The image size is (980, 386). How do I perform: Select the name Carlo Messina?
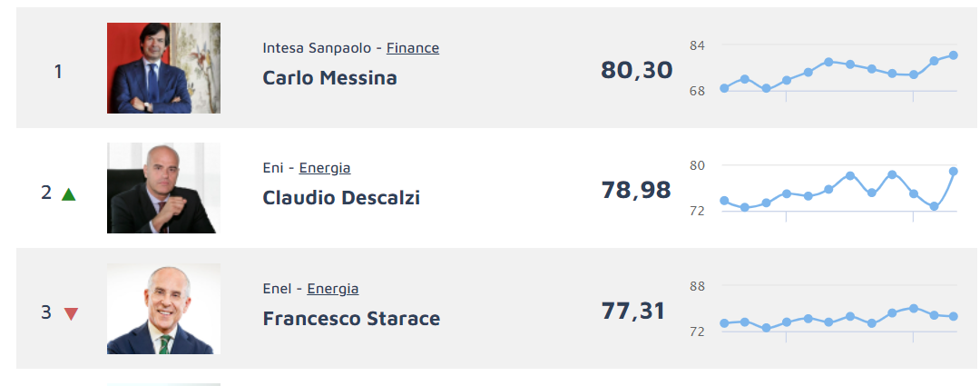pyautogui.click(x=329, y=78)
